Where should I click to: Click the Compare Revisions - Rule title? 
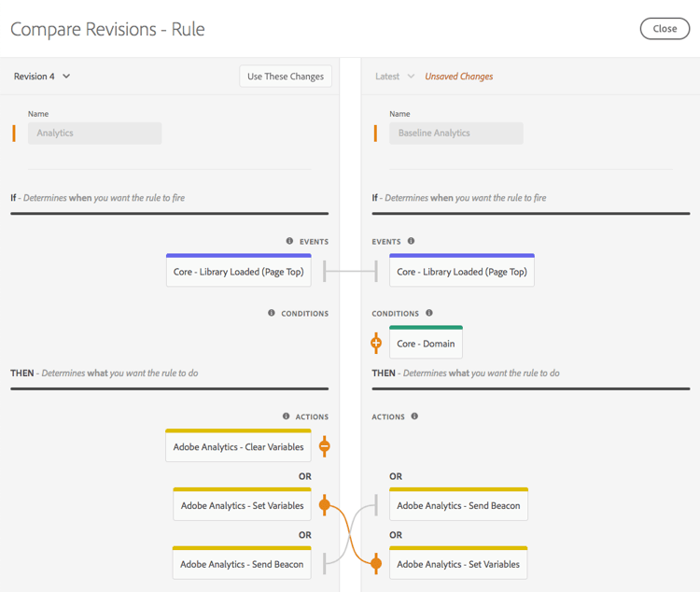pyautogui.click(x=107, y=30)
